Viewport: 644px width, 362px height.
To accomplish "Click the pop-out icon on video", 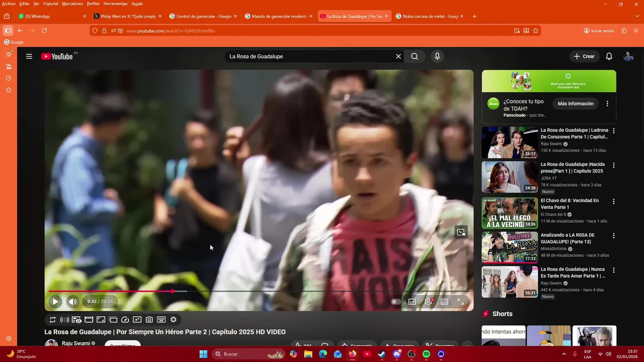I will pos(461,232).
